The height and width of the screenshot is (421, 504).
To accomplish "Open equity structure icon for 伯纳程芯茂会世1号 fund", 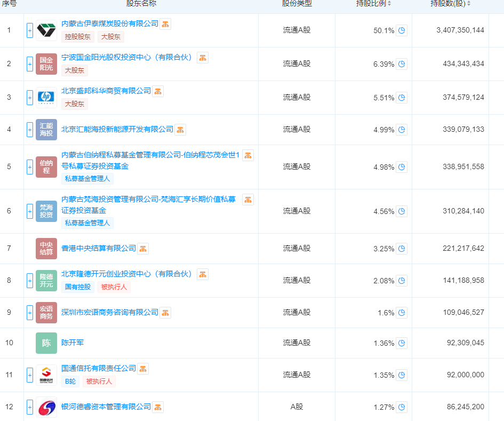I will coord(248,156).
